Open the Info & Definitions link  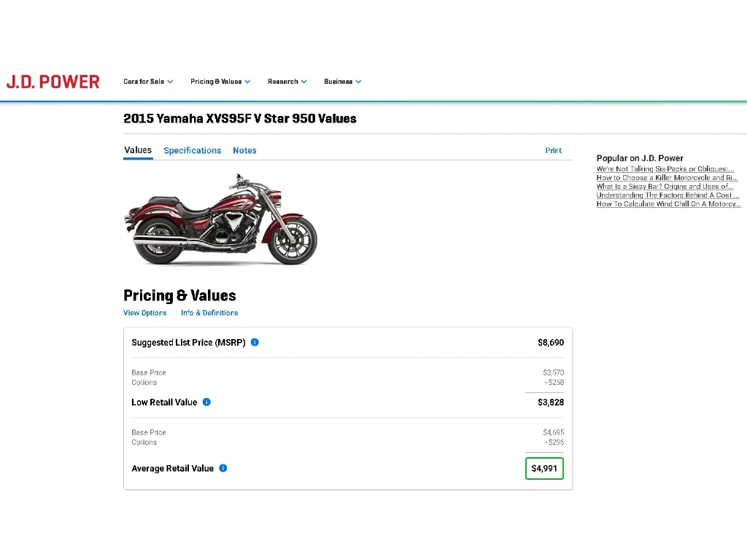pyautogui.click(x=209, y=313)
